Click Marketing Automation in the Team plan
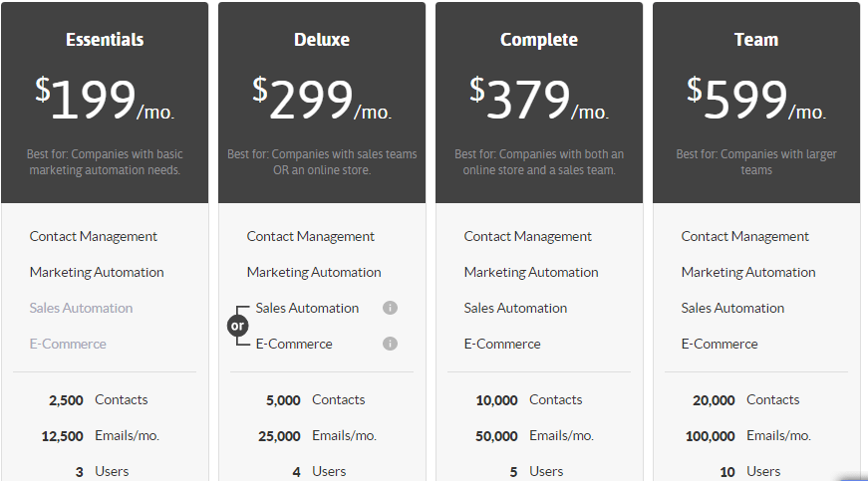868x481 pixels. (748, 273)
